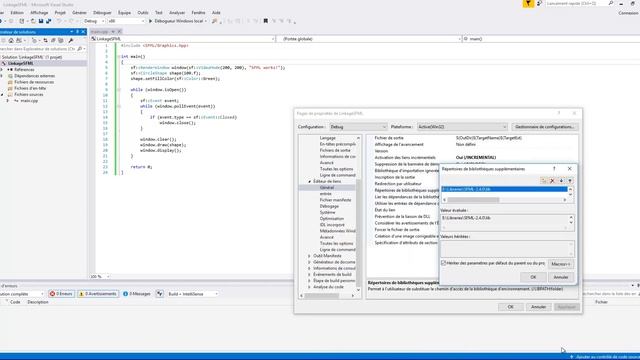The image size is (640, 360).
Task: Open the Projet menu
Action: pos(60,13)
